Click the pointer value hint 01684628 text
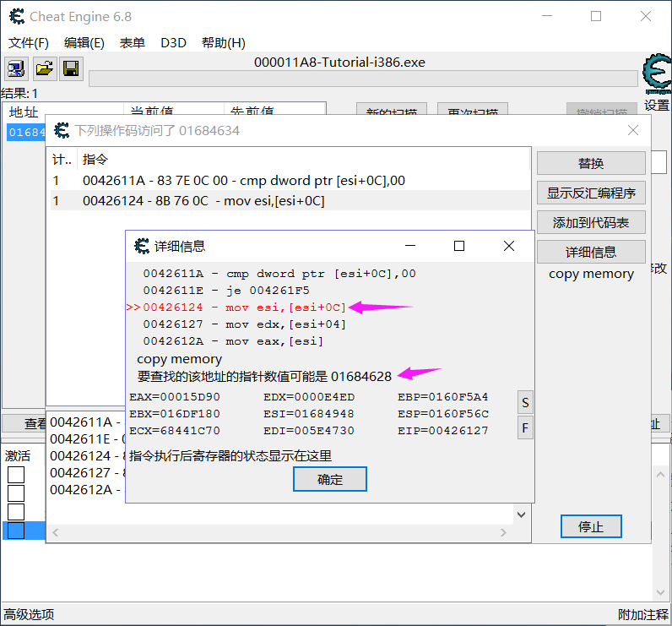The height and width of the screenshot is (626, 672). pyautogui.click(x=264, y=377)
